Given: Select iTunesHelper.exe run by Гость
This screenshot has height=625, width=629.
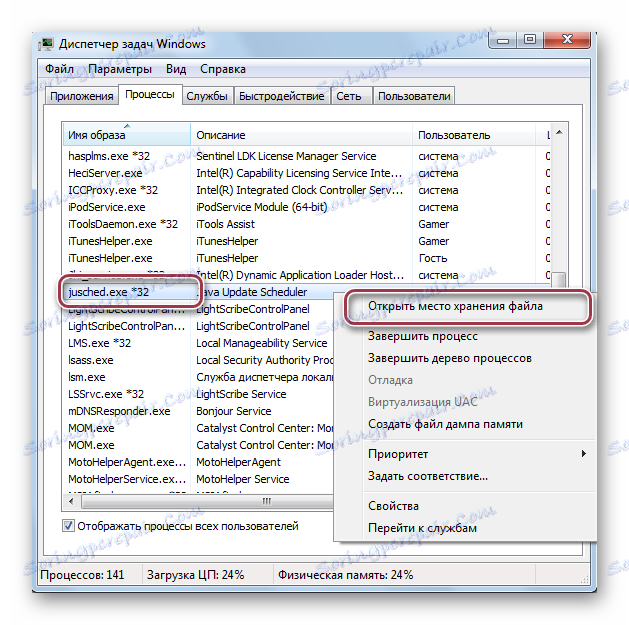Looking at the screenshot, I should tap(110, 258).
